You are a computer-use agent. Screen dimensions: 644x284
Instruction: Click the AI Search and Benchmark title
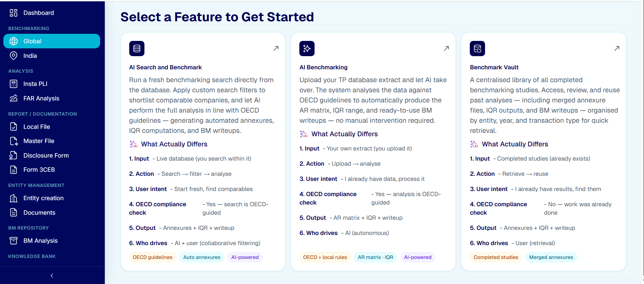[165, 67]
